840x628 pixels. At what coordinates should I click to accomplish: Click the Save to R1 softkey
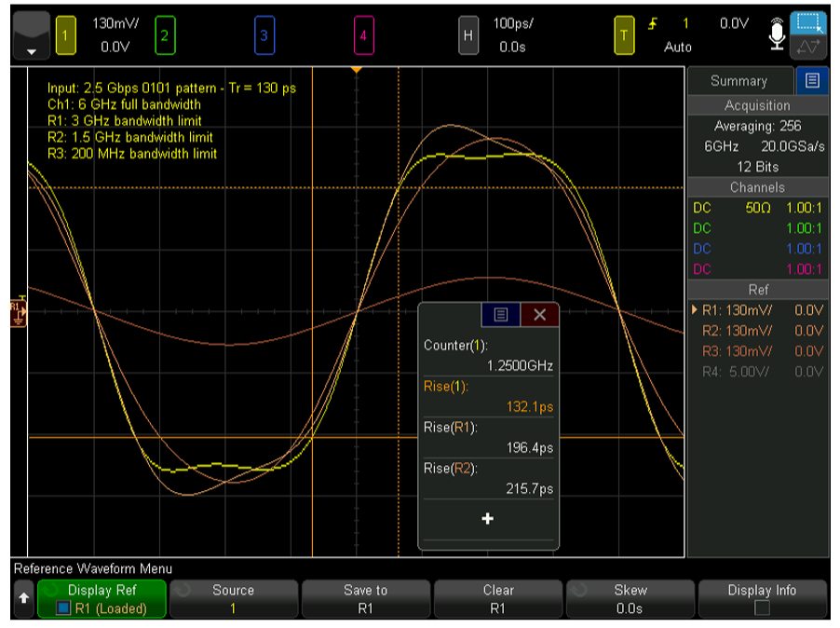[x=365, y=598]
